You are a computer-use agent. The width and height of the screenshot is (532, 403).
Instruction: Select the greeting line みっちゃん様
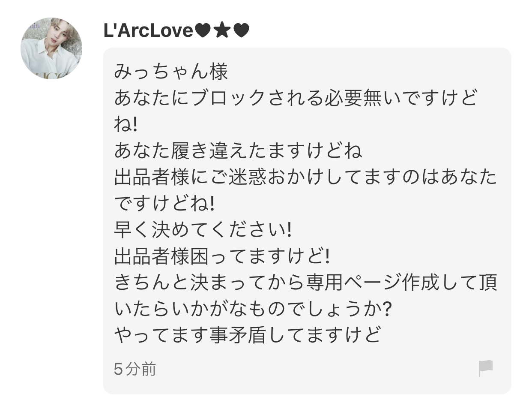(x=171, y=72)
